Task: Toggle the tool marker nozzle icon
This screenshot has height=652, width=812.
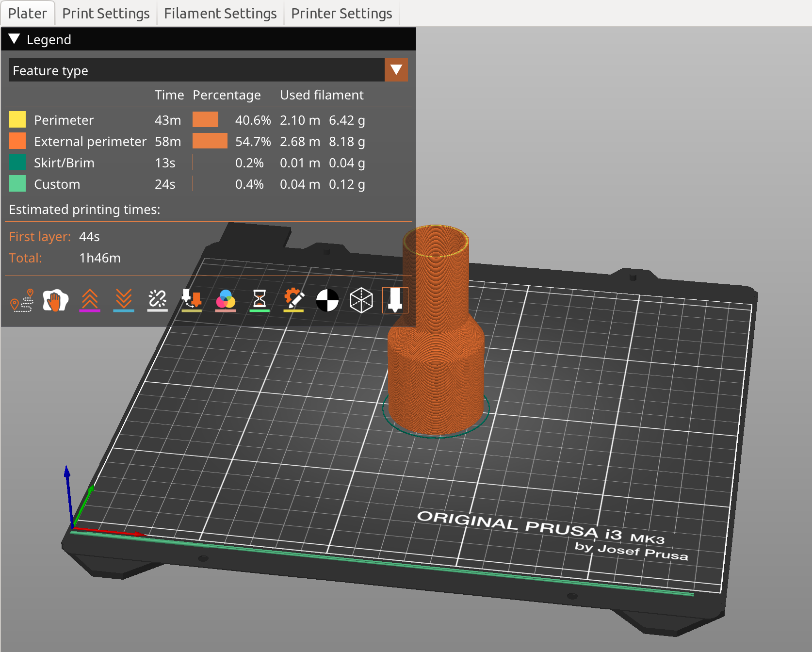Action: coord(395,301)
